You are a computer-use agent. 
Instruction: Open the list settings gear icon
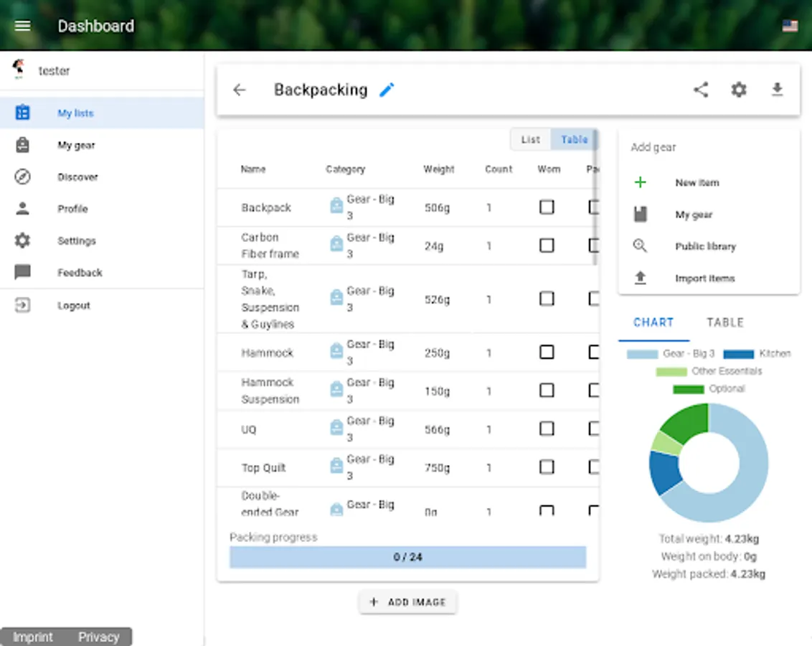coord(739,90)
